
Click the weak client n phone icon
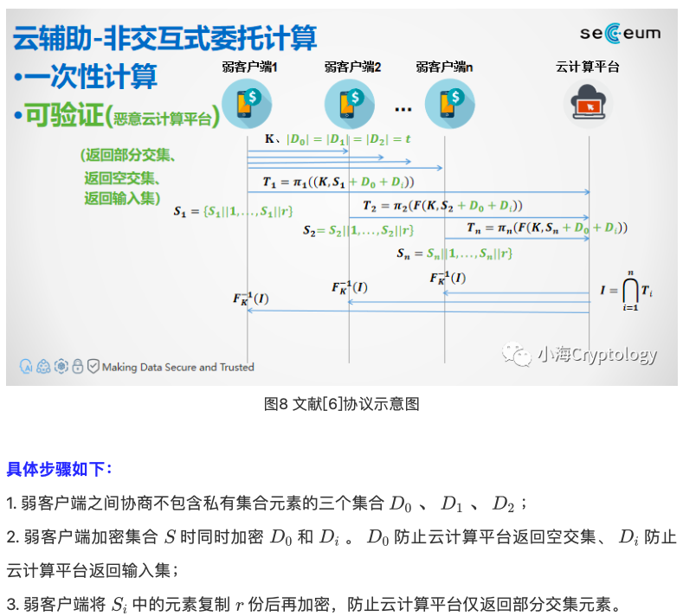tap(450, 104)
